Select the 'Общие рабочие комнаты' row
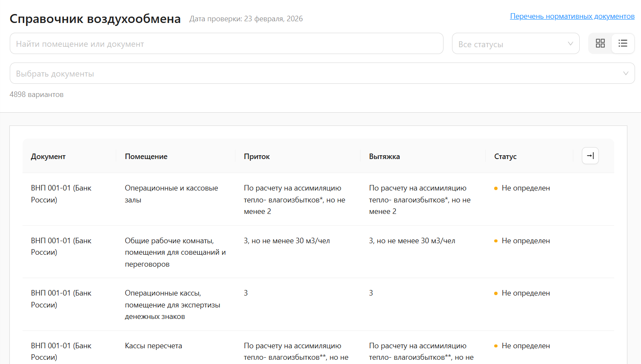The height and width of the screenshot is (364, 641). click(175, 252)
